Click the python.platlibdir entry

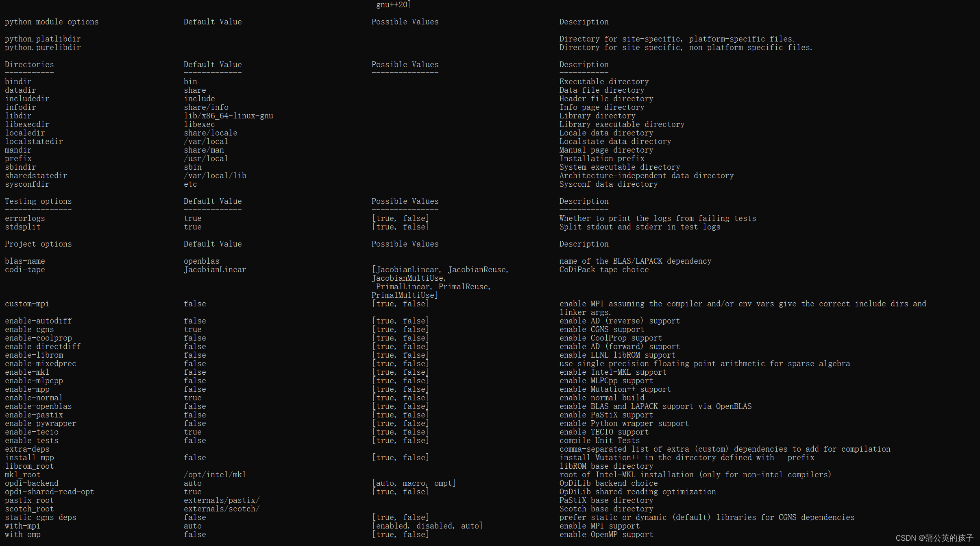43,39
